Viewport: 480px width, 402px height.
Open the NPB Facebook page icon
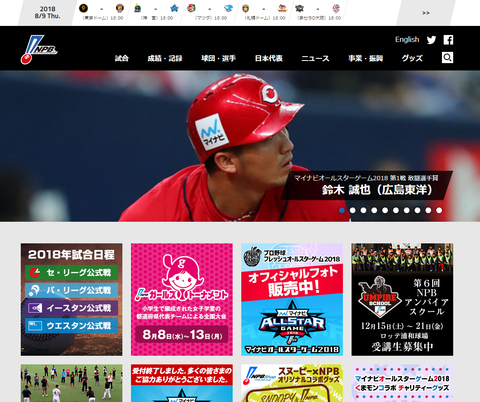pos(448,40)
